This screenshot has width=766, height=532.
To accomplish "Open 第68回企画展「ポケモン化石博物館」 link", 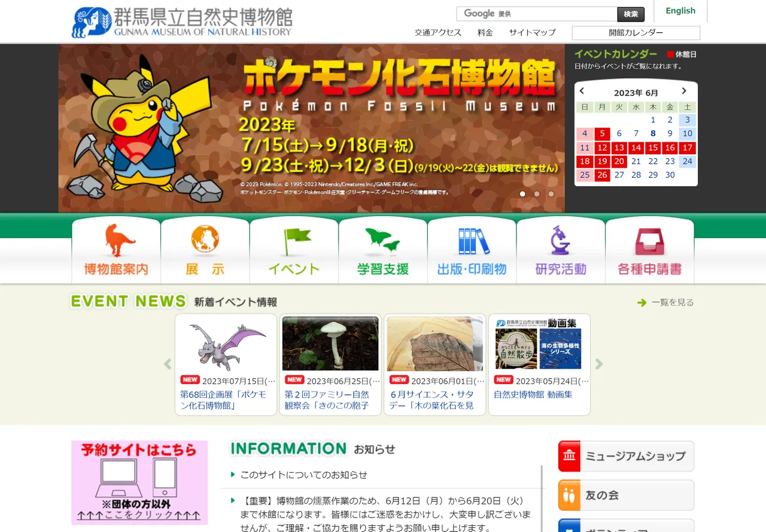I will point(223,400).
